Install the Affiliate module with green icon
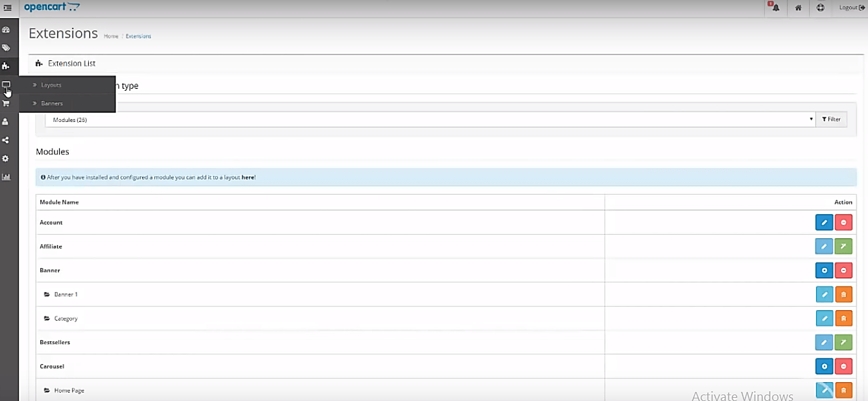 pyautogui.click(x=843, y=247)
